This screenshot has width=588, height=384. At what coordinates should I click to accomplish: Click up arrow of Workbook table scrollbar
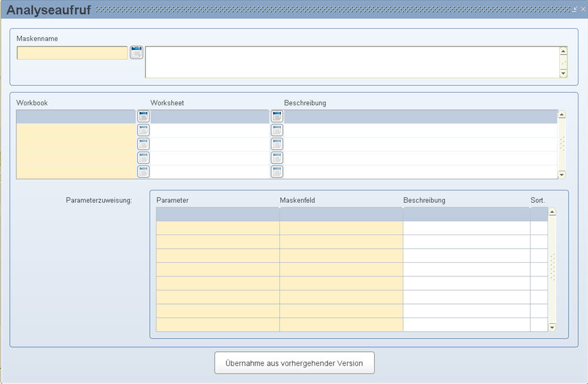point(562,115)
